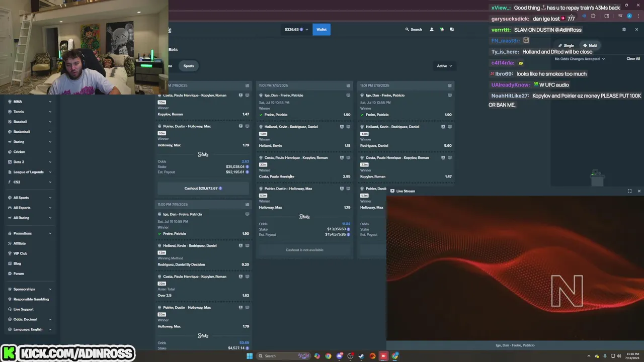Click Cashout $29,673.67 button
The height and width of the screenshot is (362, 644).
[x=203, y=189]
